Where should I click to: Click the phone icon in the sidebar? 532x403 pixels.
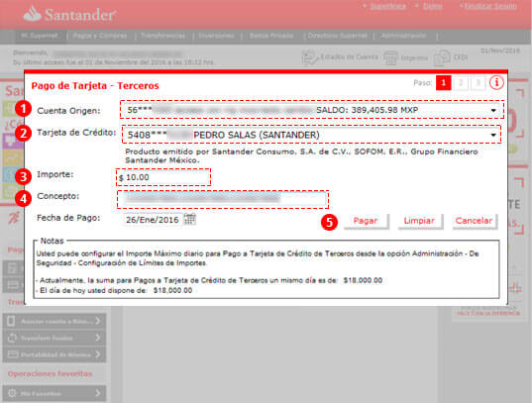pyautogui.click(x=11, y=321)
